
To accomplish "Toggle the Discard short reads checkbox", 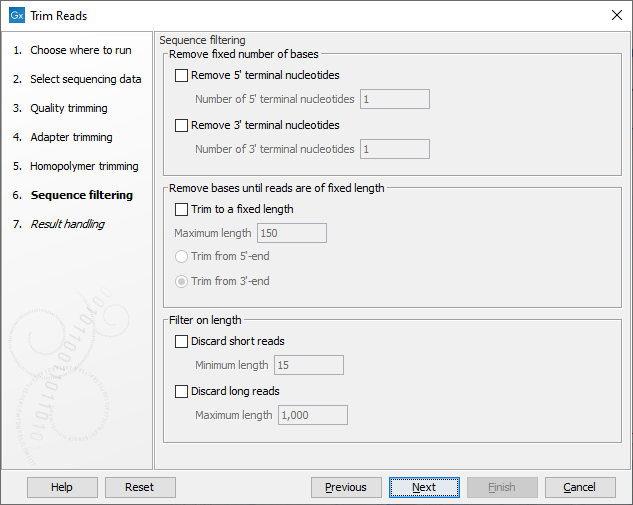I will [181, 342].
